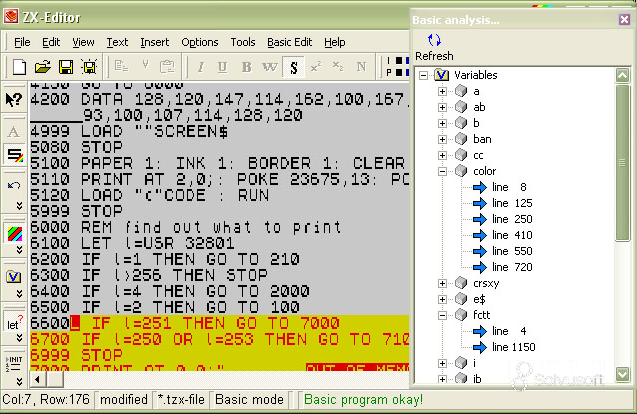
Task: Toggle the wide W text style icon
Action: click(x=269, y=67)
